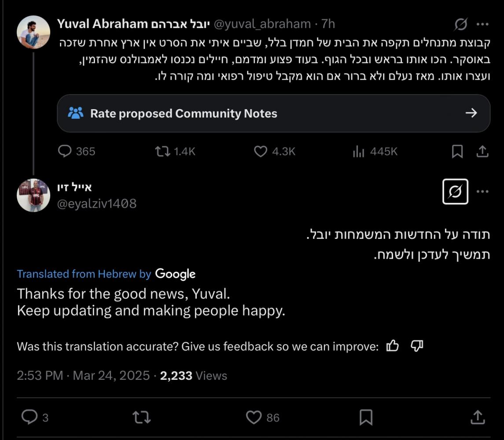Open more options on Yuval Abraham's post
Viewport: 504px width, 440px height.
pos(483,25)
